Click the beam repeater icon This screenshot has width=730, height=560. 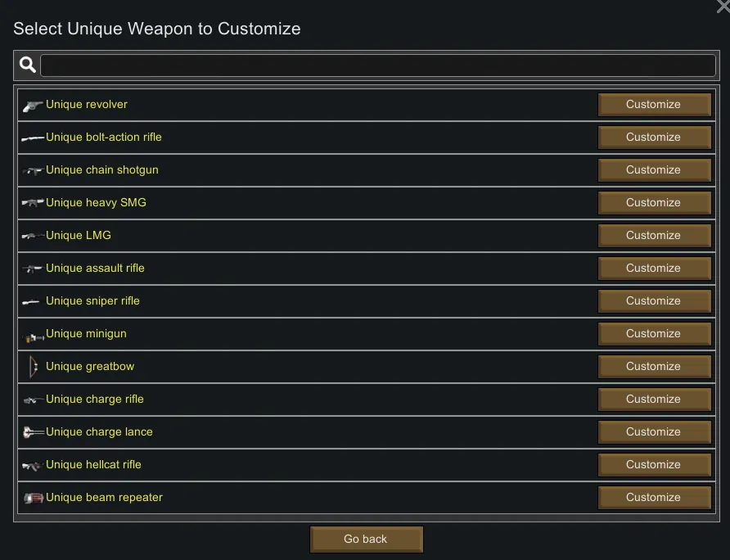tap(33, 498)
